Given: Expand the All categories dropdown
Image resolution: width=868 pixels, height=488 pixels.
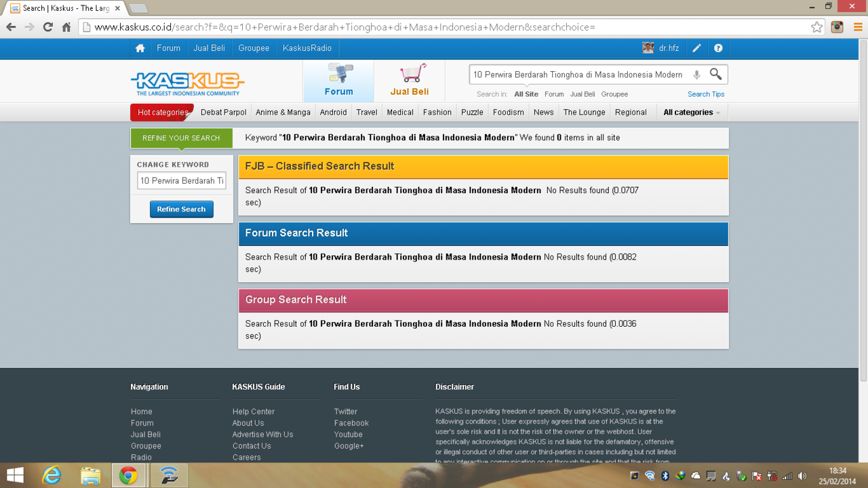Looking at the screenshot, I should coord(692,113).
